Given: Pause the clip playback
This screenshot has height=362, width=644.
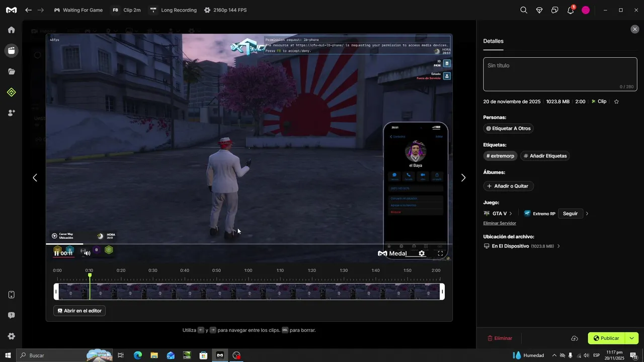Looking at the screenshot, I should [x=56, y=253].
